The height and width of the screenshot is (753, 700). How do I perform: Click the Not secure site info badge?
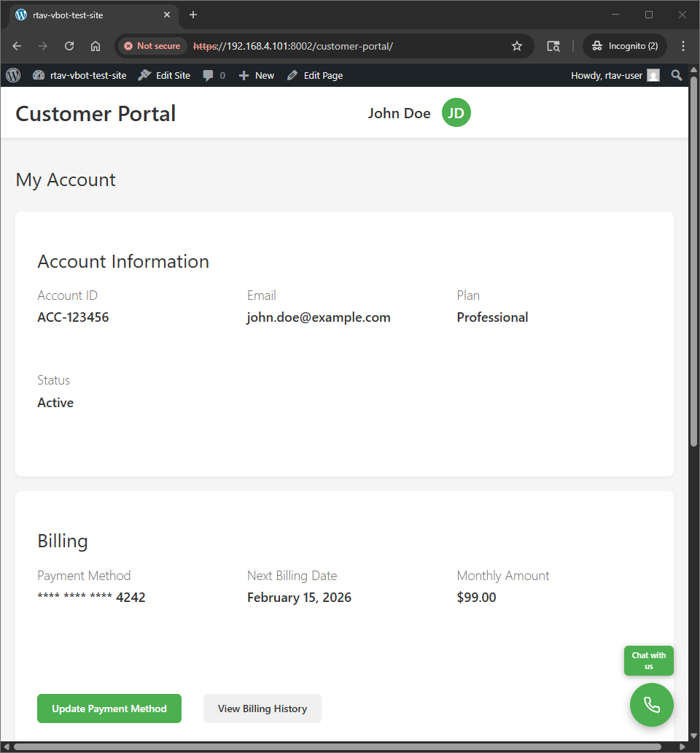152,46
